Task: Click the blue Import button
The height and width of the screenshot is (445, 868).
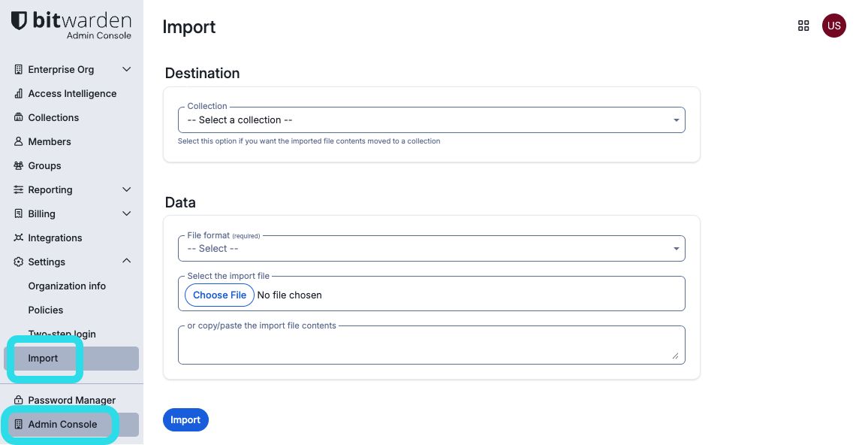Action: click(x=185, y=419)
